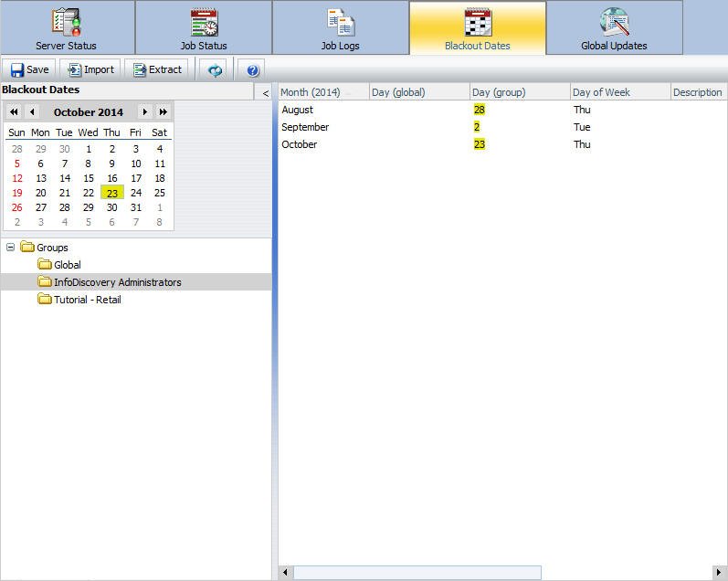Sort by Month (2014) column header
Image resolution: width=728 pixels, height=581 pixels.
tap(323, 92)
